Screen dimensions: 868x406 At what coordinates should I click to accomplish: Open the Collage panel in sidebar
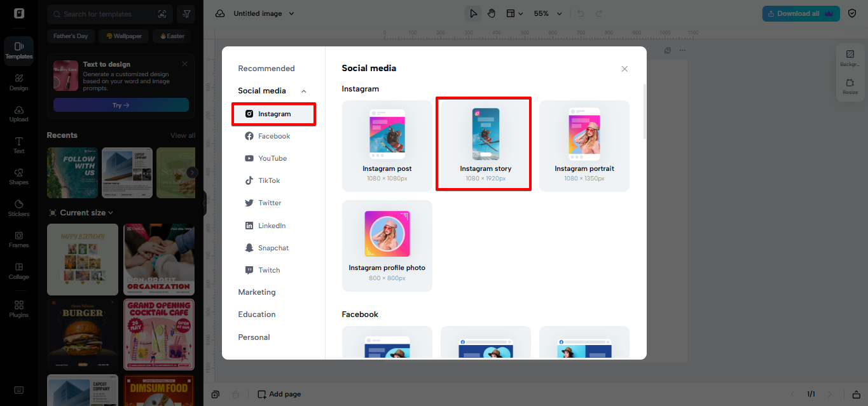(x=19, y=271)
